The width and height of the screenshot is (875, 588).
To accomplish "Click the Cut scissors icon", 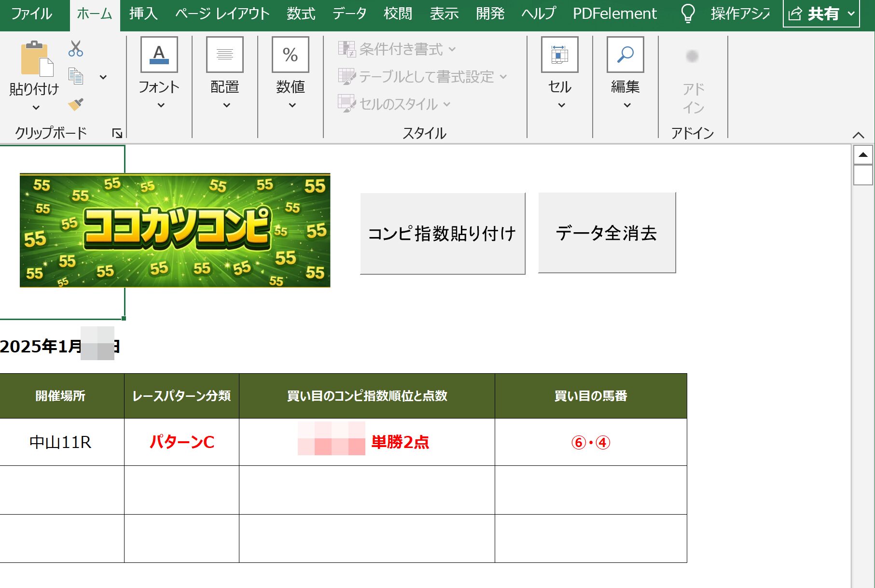I will click(x=76, y=49).
